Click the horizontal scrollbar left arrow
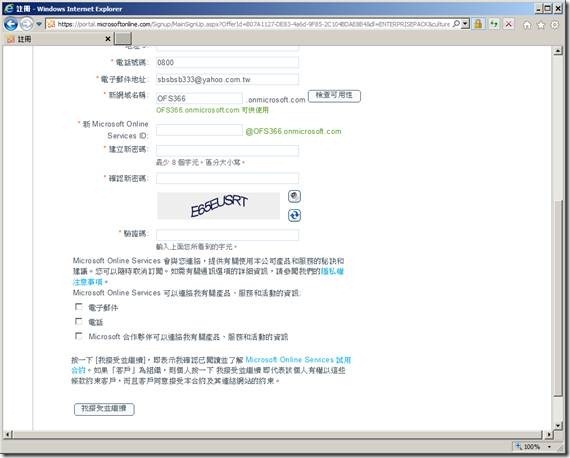 click(x=9, y=434)
